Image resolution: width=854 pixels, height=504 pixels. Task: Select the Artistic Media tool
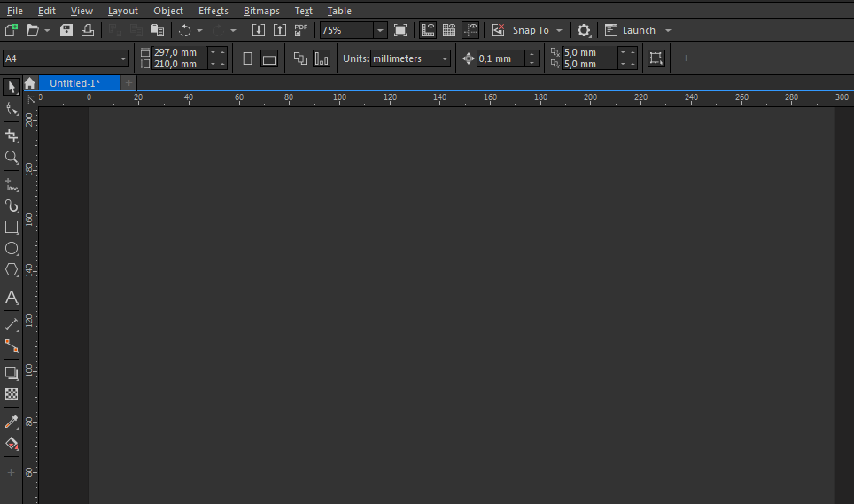[x=12, y=205]
